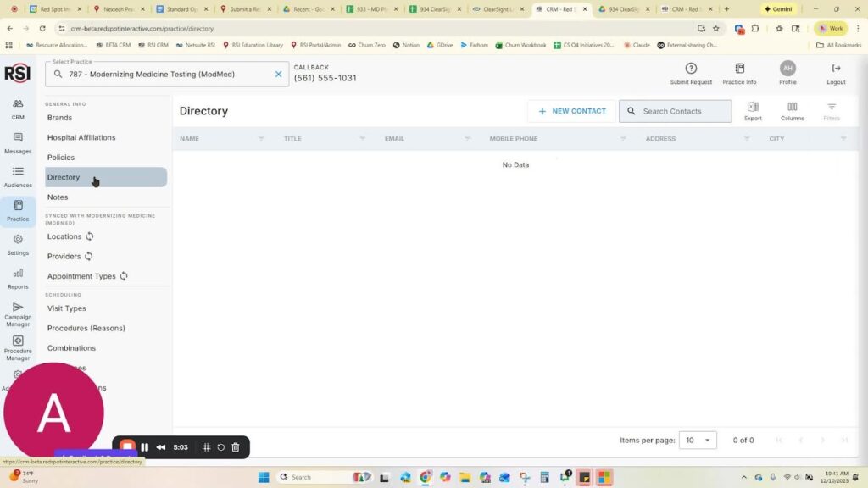Click the Export icon
Image resolution: width=868 pixels, height=488 pixels.
pos(753,107)
